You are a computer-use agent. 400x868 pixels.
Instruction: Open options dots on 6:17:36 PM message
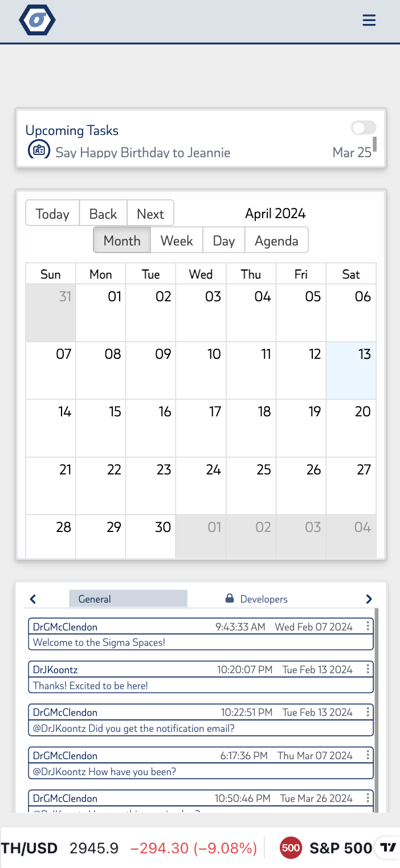[368, 755]
